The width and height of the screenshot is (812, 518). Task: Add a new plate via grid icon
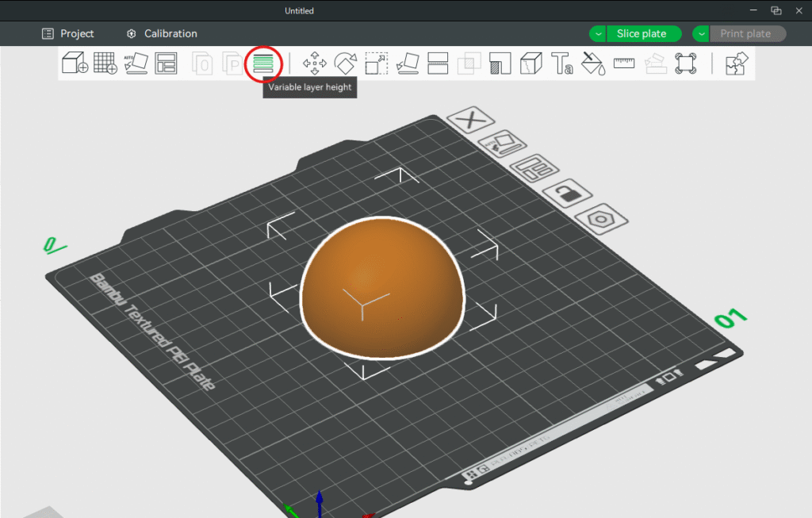coord(105,63)
